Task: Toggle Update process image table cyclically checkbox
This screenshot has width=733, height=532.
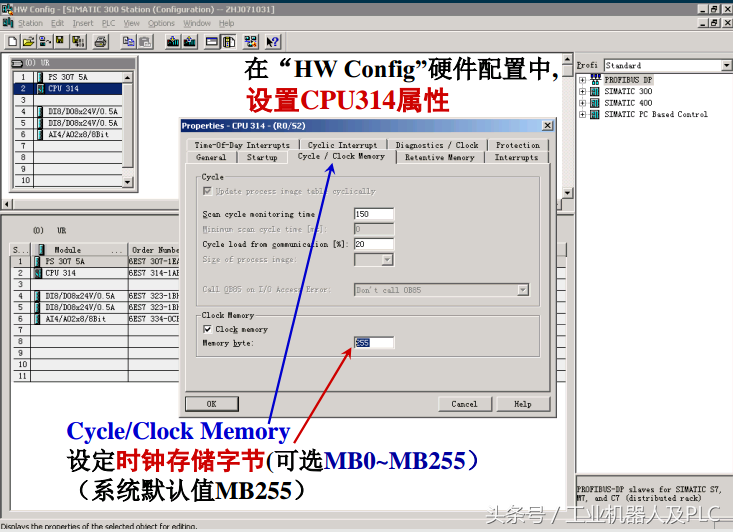Action: coord(207,191)
